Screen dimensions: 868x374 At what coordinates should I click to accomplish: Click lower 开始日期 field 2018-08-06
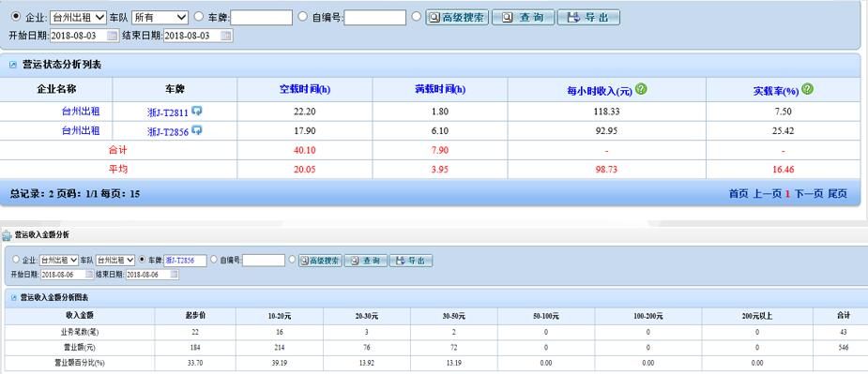tap(68, 275)
